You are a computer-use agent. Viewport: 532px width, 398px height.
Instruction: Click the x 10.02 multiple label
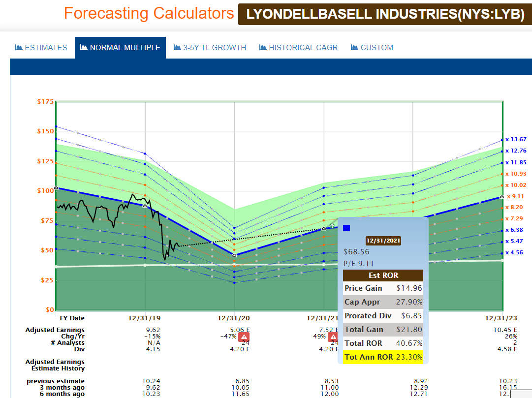point(516,185)
